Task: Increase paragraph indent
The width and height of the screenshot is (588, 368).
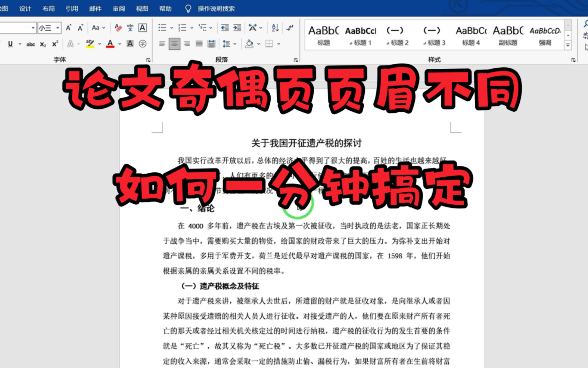Action: click(237, 28)
